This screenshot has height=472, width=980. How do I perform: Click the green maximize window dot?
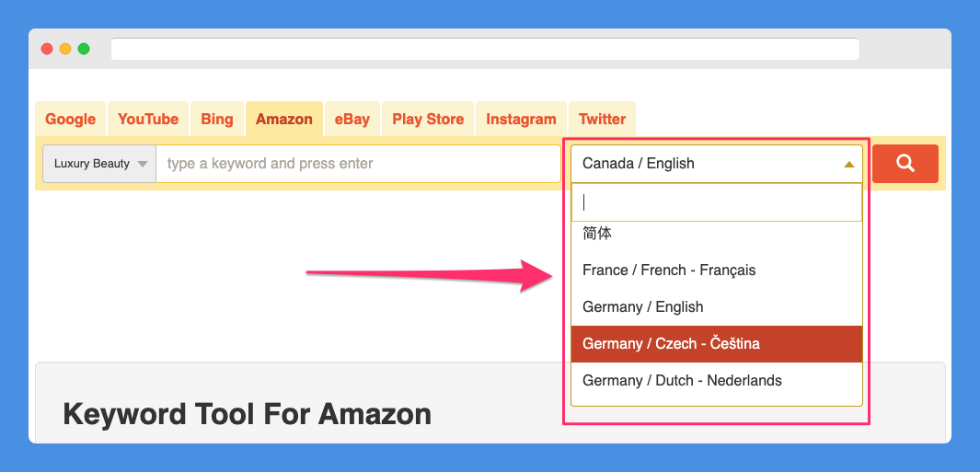pyautogui.click(x=84, y=49)
